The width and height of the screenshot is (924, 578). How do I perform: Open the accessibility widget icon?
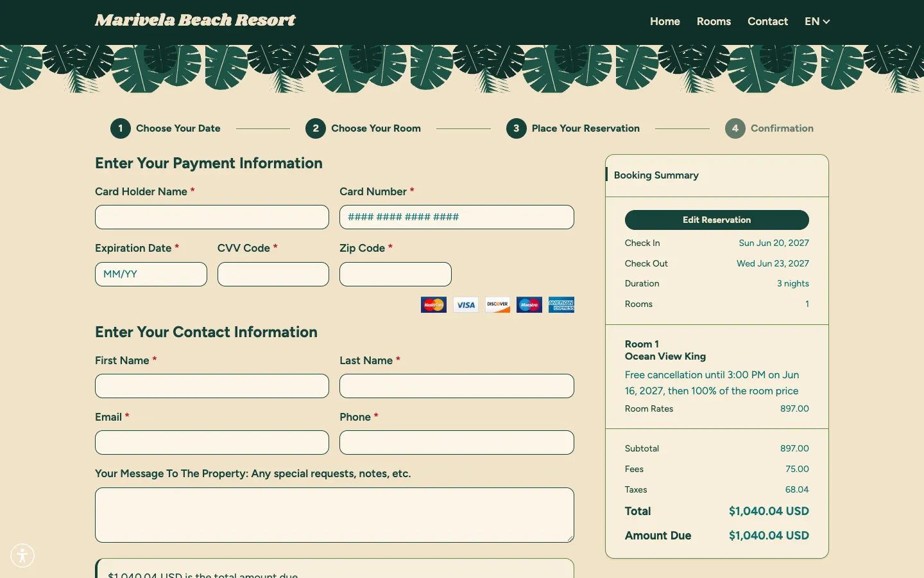click(22, 556)
